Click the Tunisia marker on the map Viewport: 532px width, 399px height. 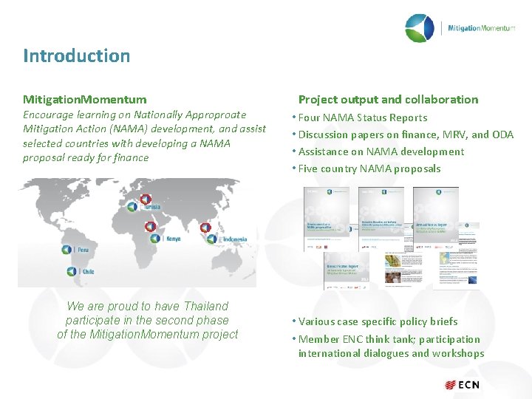point(132,207)
